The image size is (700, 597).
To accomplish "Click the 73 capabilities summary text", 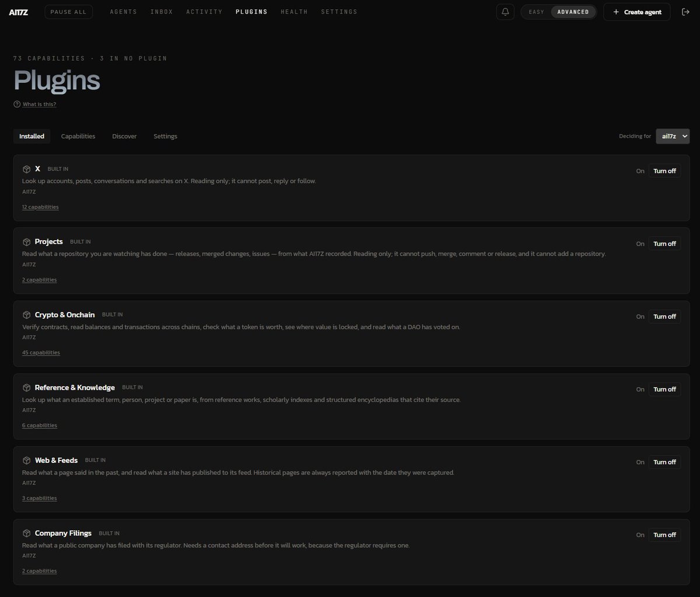I will (x=90, y=58).
